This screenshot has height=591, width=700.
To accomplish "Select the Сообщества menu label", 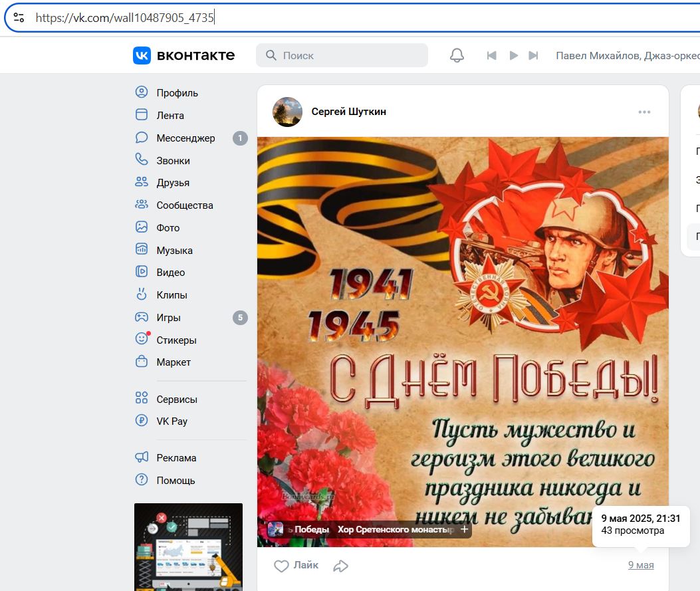I will pos(185,205).
